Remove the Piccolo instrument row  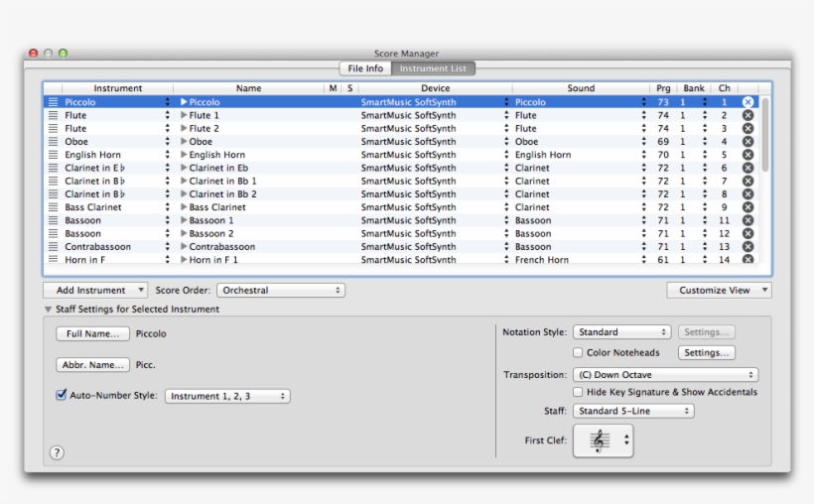click(747, 102)
